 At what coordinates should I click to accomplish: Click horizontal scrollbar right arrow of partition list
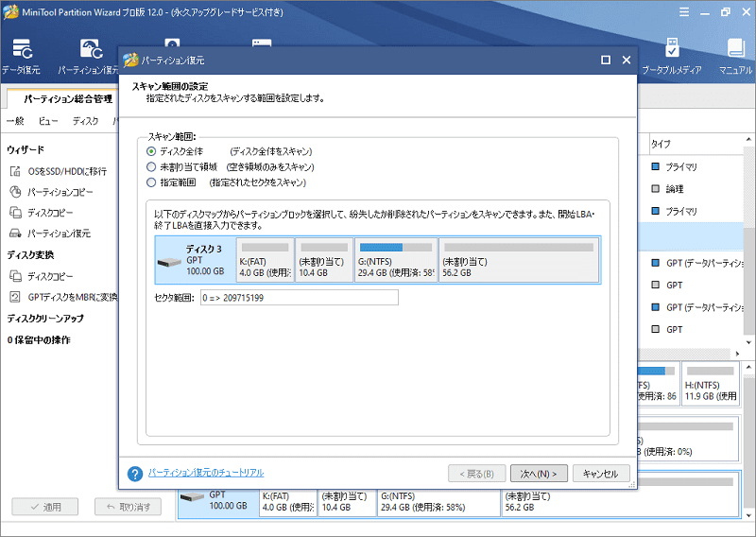click(738, 355)
